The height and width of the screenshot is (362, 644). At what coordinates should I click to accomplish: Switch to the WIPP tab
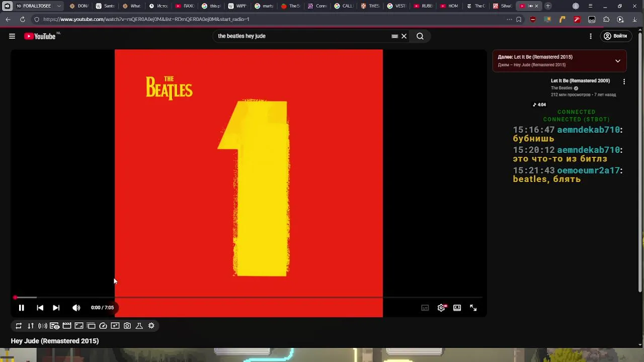(237, 6)
